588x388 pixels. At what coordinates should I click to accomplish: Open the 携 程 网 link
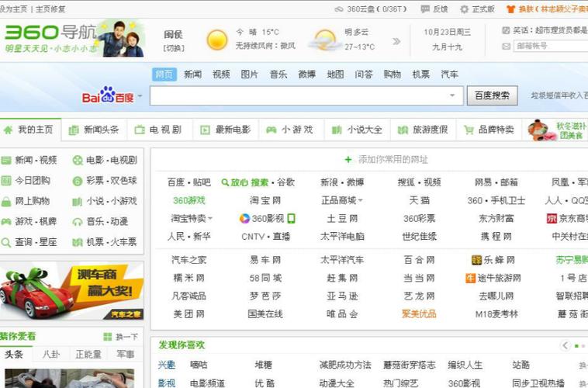click(x=496, y=237)
